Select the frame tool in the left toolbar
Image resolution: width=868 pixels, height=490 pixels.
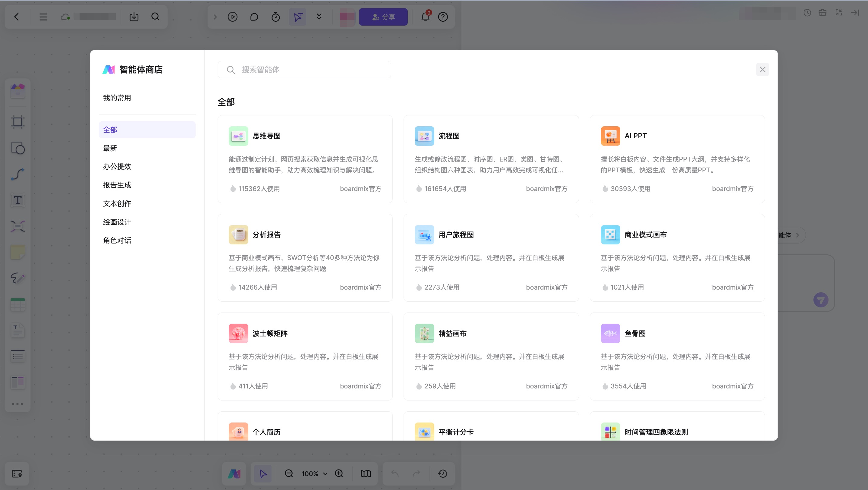pos(17,122)
